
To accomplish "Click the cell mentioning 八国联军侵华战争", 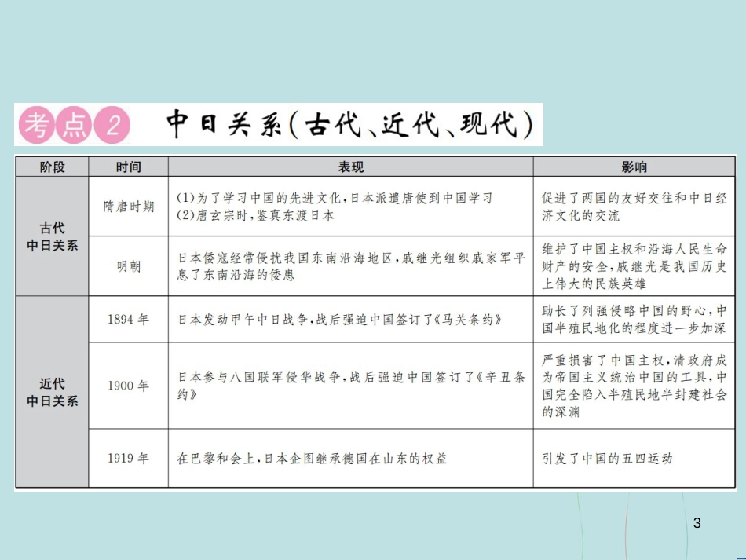I will click(351, 386).
